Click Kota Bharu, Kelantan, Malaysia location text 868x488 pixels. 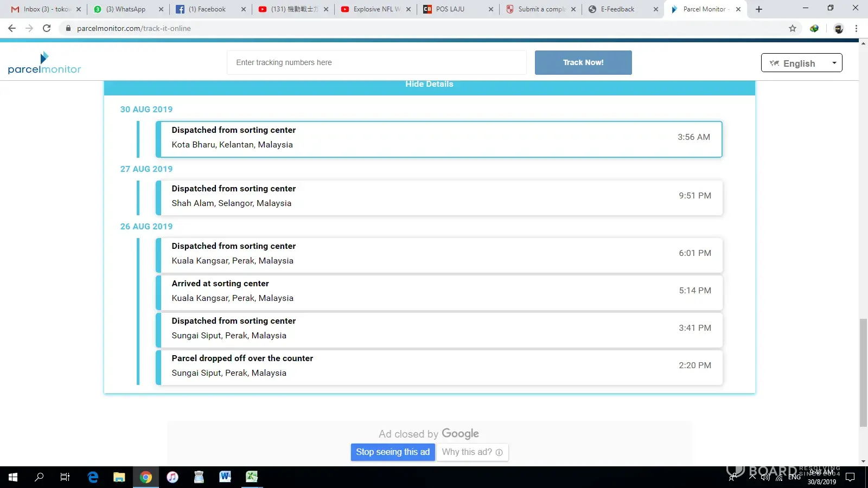tap(232, 145)
